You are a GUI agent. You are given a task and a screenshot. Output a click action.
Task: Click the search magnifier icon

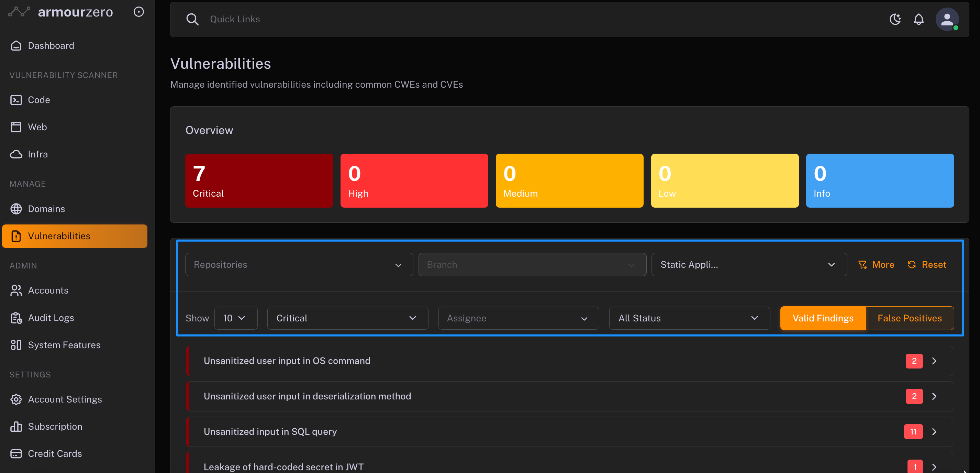pos(192,19)
